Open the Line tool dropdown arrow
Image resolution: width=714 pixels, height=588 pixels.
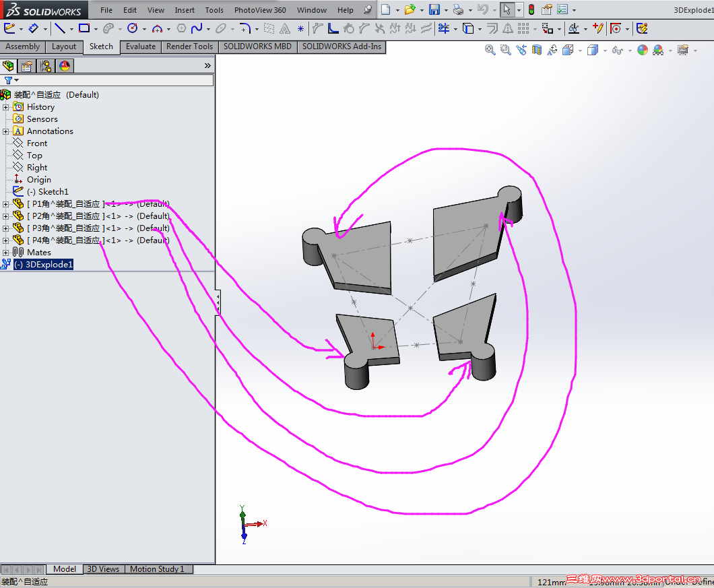point(71,29)
